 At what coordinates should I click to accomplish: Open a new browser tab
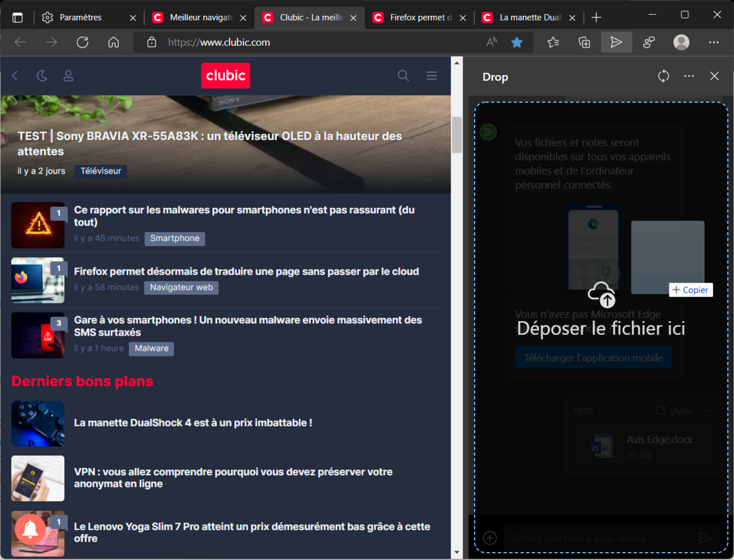pyautogui.click(x=596, y=18)
